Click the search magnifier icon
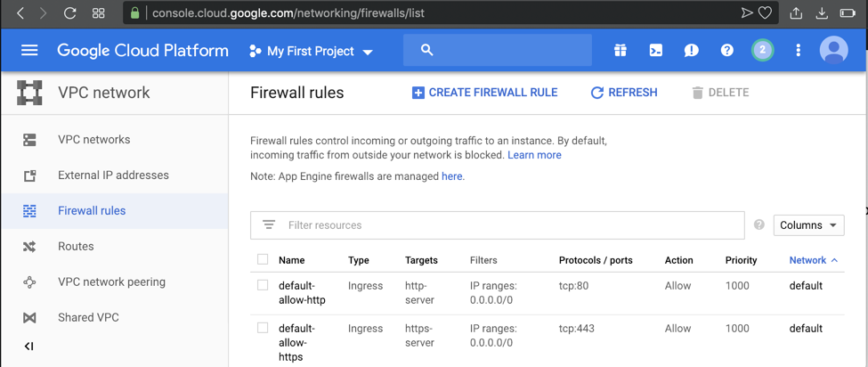This screenshot has height=367, width=868. [427, 51]
